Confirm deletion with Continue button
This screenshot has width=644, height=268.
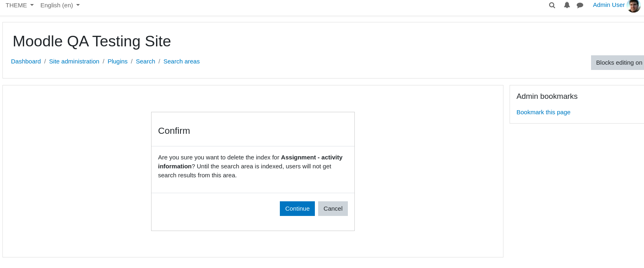click(297, 209)
